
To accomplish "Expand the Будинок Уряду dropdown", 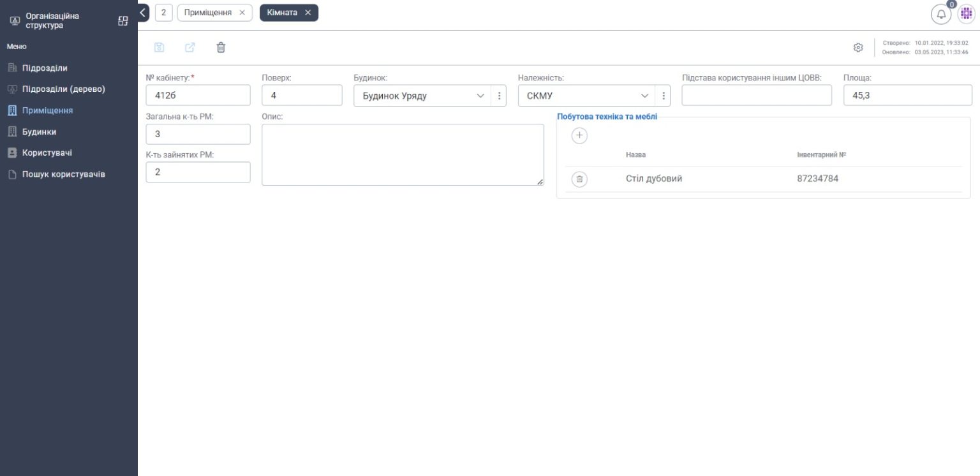I will pos(481,94).
